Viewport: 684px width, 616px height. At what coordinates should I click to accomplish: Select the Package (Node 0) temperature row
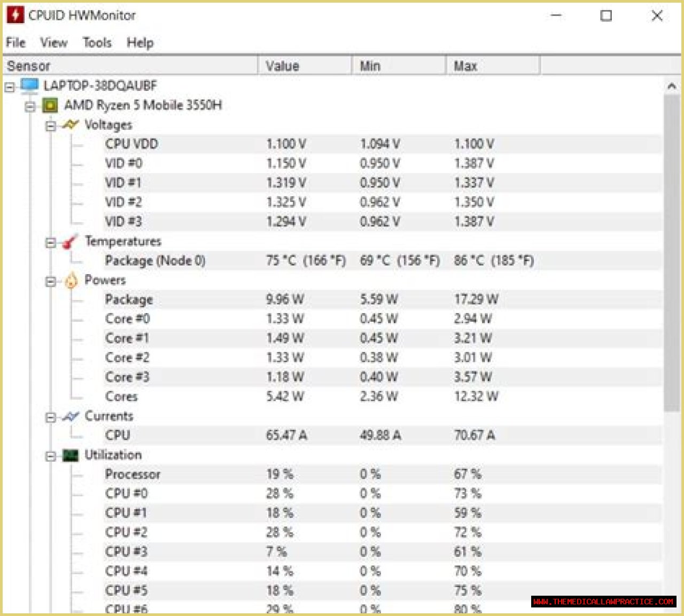[383, 261]
